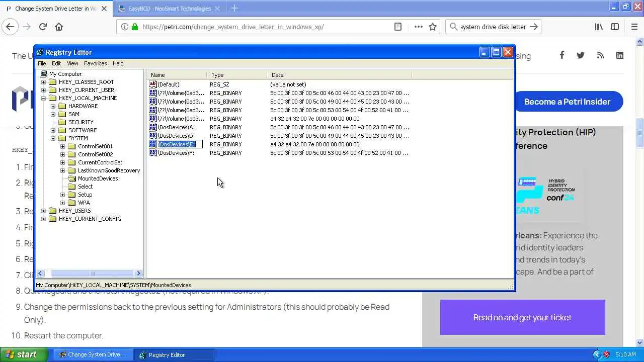This screenshot has height=362, width=644.
Task: Go back in the Firefox browser
Action: click(10, 27)
